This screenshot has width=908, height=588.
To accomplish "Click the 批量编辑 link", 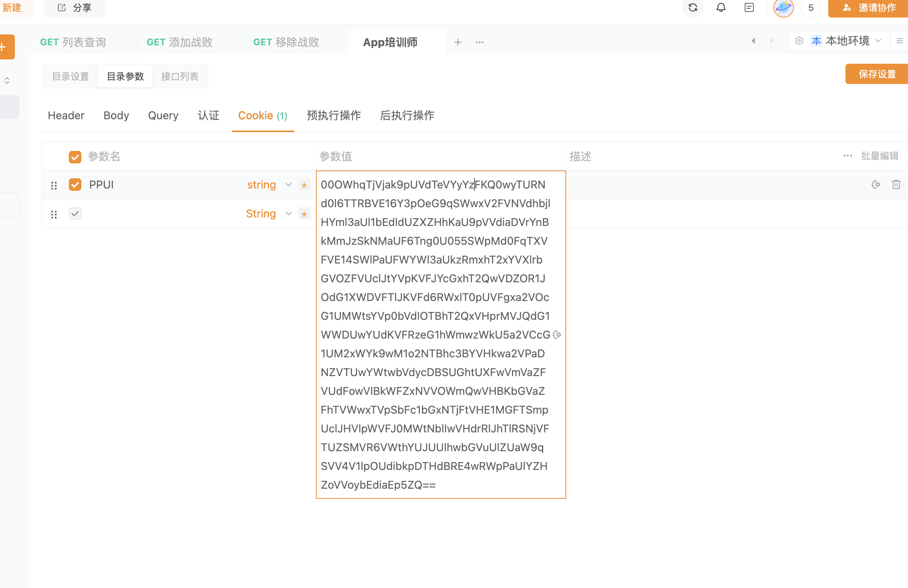I will [x=879, y=156].
